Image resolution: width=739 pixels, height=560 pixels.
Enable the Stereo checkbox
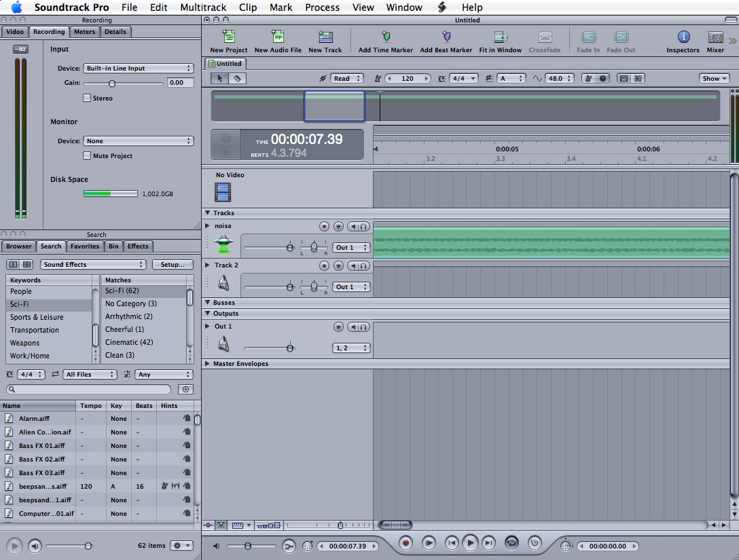pos(87,98)
